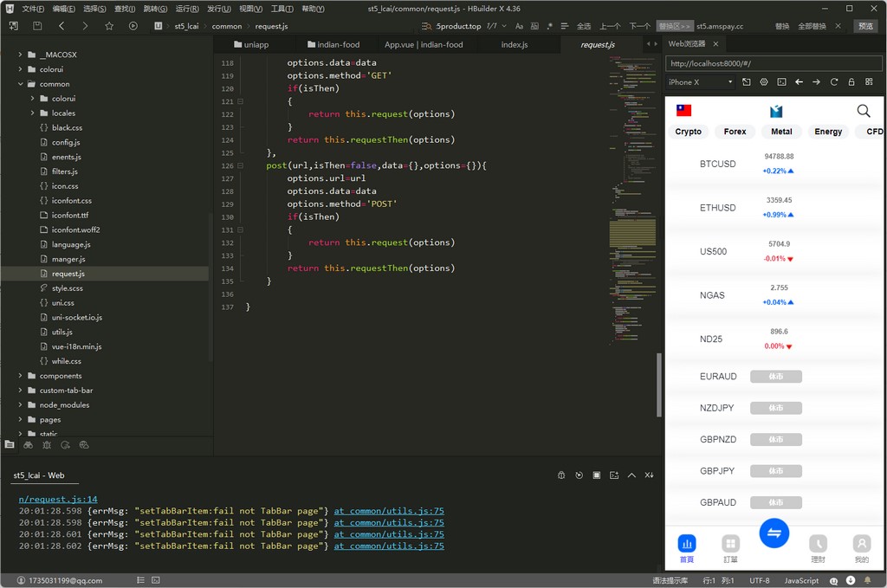Click the 全部替换 replace all button
Screen dimensions: 887x588
coord(813,26)
